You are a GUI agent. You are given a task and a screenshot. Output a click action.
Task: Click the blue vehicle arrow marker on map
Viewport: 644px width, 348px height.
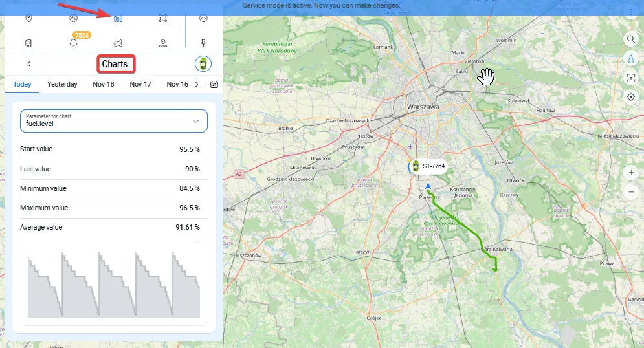(x=428, y=186)
